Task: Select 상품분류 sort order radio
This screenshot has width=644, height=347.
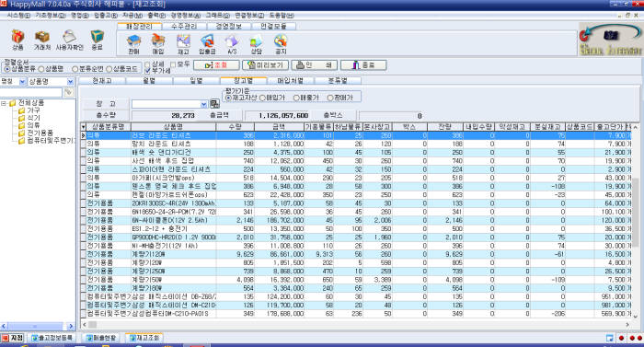Action: coord(7,69)
